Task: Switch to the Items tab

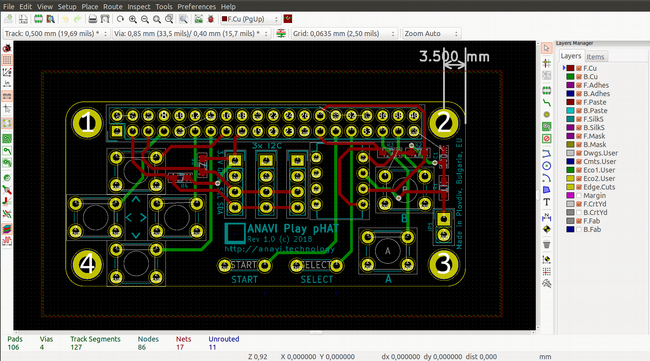Action: tap(595, 57)
